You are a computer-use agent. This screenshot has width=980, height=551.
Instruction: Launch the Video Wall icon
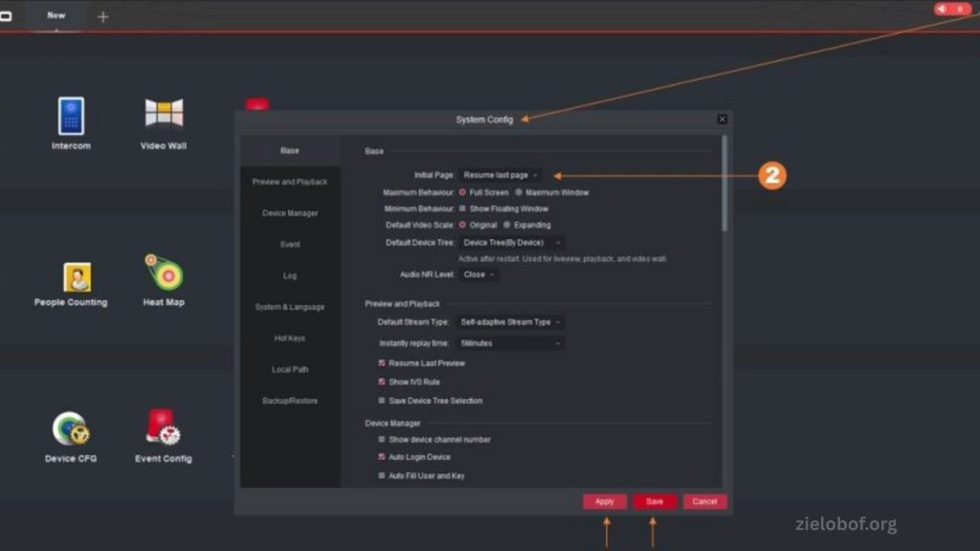click(x=164, y=114)
